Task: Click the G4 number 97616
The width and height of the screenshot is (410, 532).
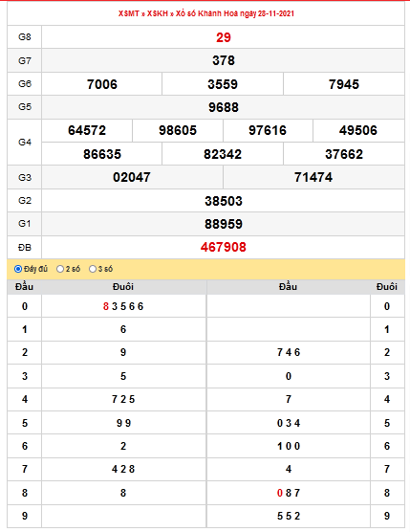Action: [268, 130]
